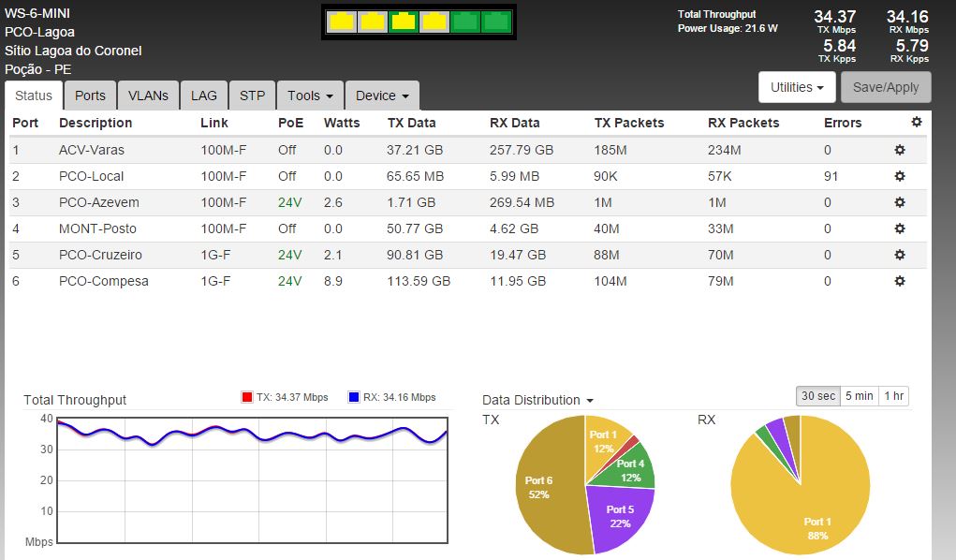Expand the Tools menu tab
Screen dimensions: 956x560
310,96
